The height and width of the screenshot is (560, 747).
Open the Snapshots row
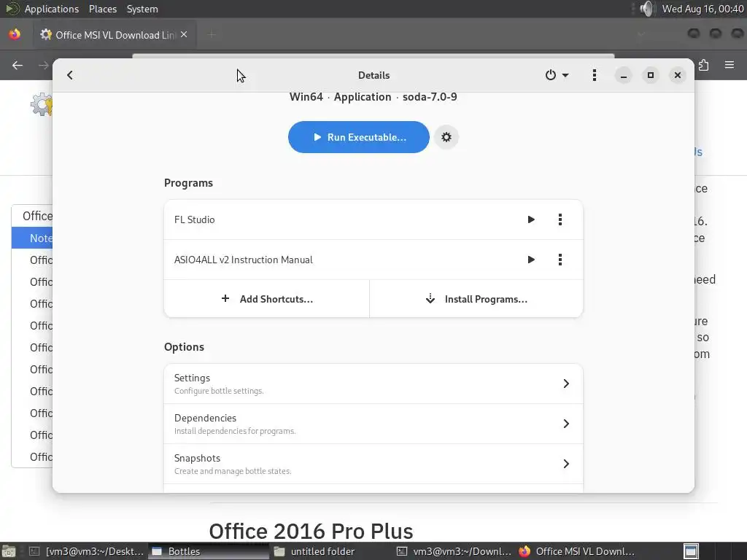pyautogui.click(x=373, y=464)
